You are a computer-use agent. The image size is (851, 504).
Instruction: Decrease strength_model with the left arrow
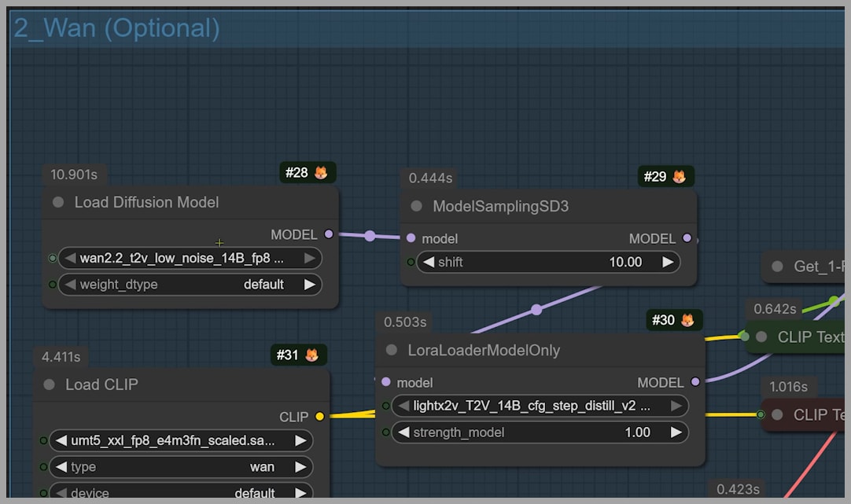[403, 432]
